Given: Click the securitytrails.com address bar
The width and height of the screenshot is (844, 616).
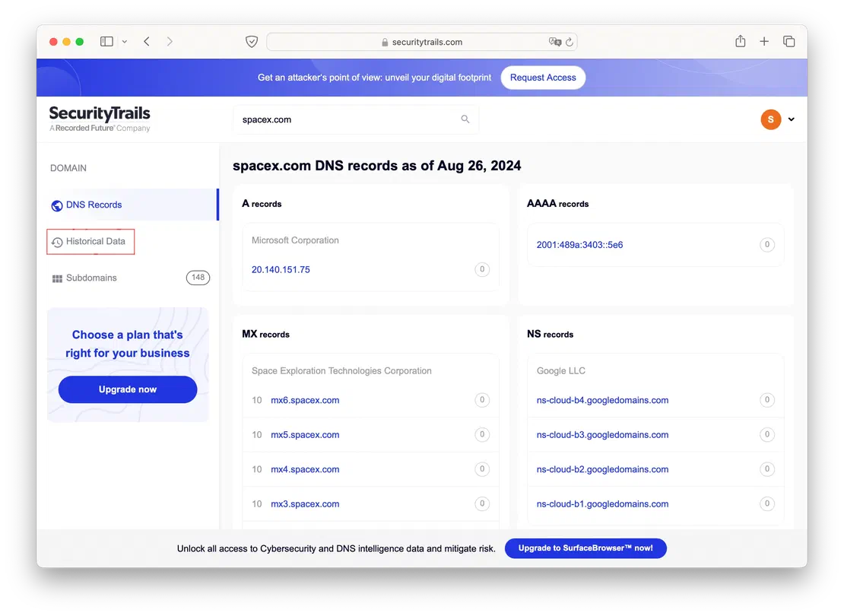Looking at the screenshot, I should click(422, 42).
